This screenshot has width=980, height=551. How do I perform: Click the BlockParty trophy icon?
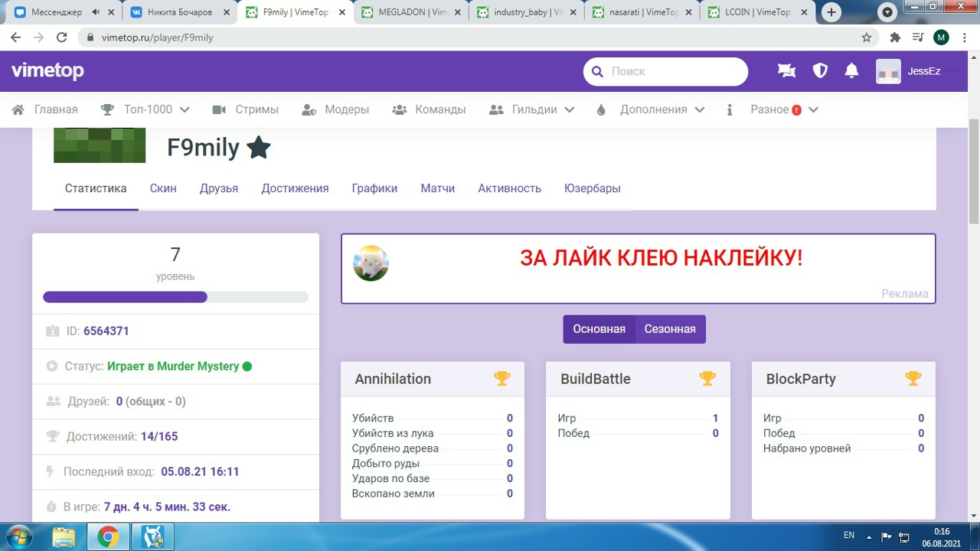(913, 379)
